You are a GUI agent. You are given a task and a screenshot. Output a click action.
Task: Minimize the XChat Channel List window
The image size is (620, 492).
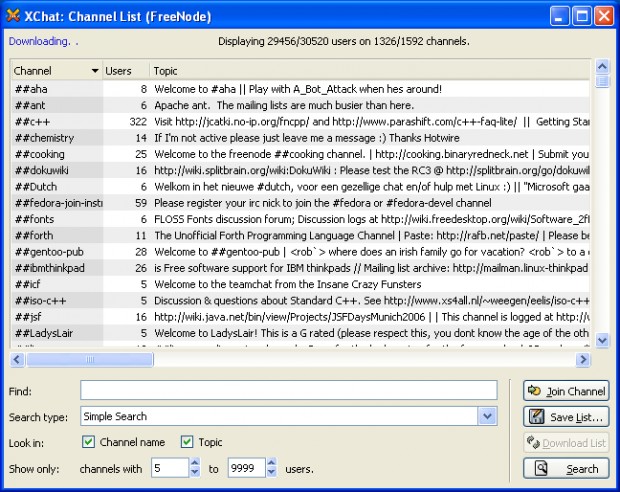point(560,16)
